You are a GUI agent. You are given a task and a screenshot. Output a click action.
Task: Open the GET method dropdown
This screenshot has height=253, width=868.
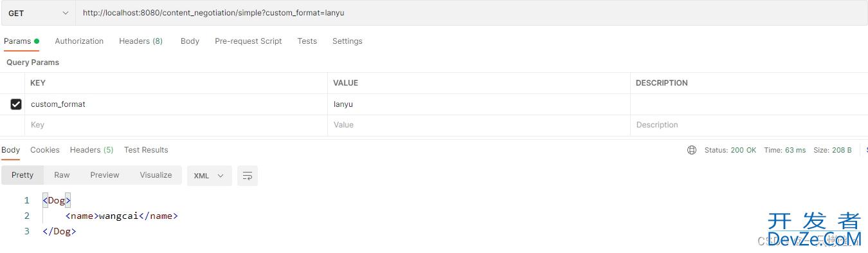38,13
